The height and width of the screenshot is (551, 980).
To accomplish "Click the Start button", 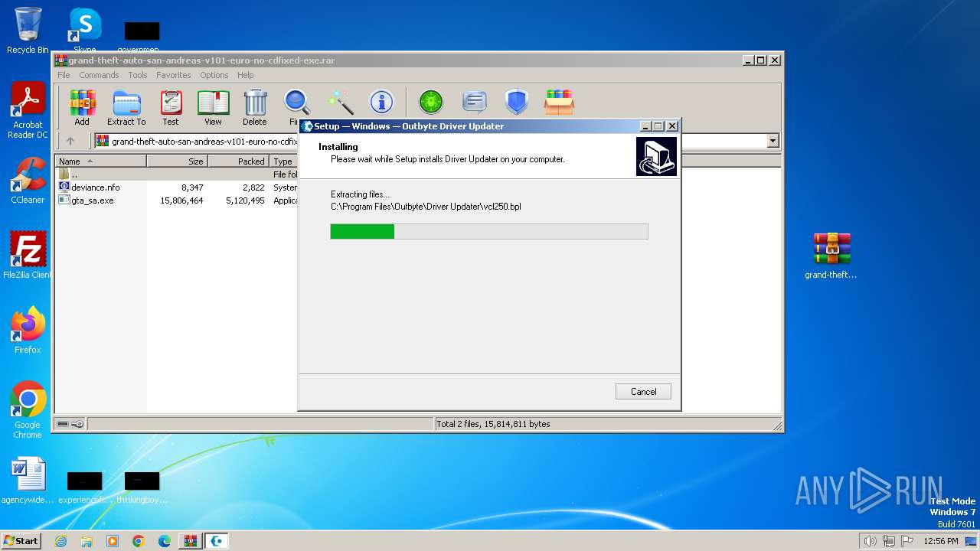I will (x=21, y=540).
